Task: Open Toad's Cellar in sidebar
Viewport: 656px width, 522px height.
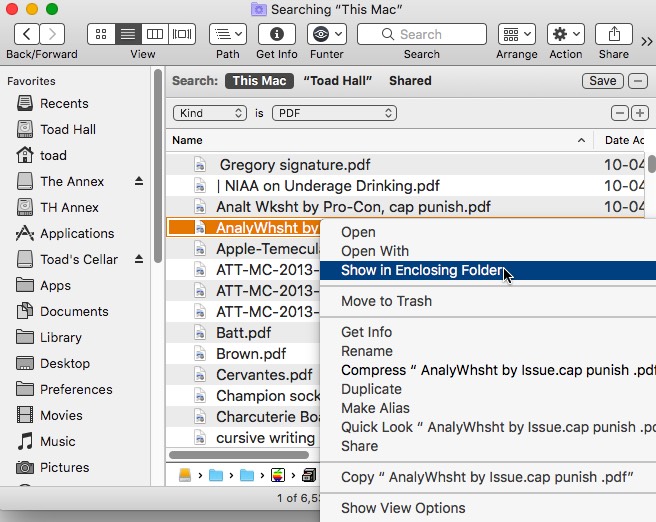Action: [x=79, y=259]
